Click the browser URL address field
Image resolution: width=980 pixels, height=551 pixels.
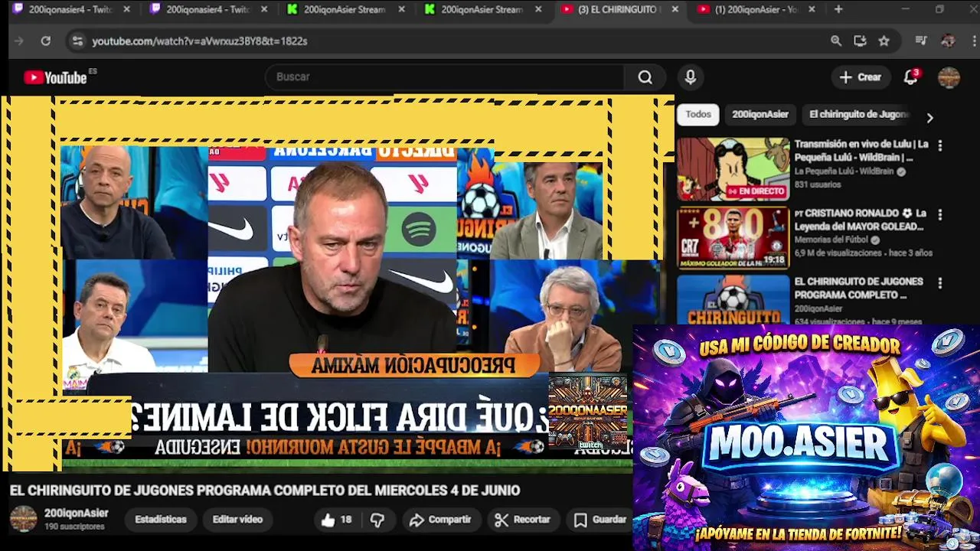tap(452, 41)
